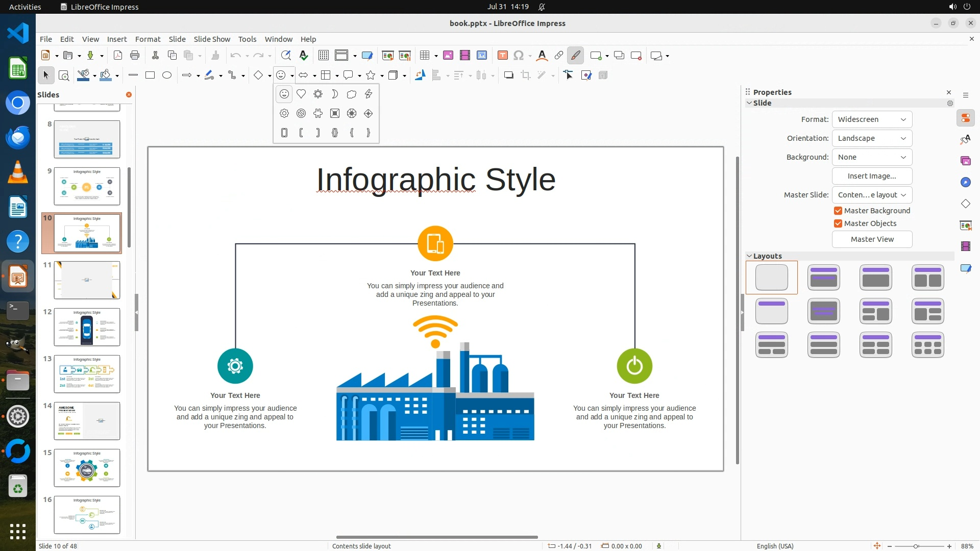Insert a table from toolbar
The height and width of the screenshot is (551, 980).
[424, 55]
